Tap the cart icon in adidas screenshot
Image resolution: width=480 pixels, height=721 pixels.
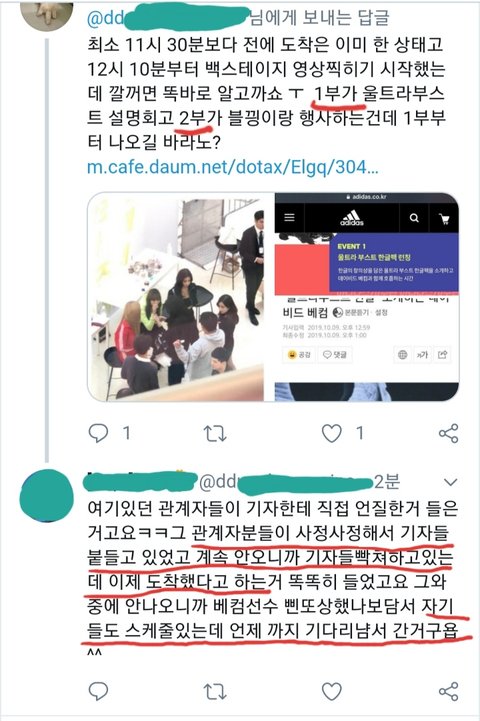point(444,219)
